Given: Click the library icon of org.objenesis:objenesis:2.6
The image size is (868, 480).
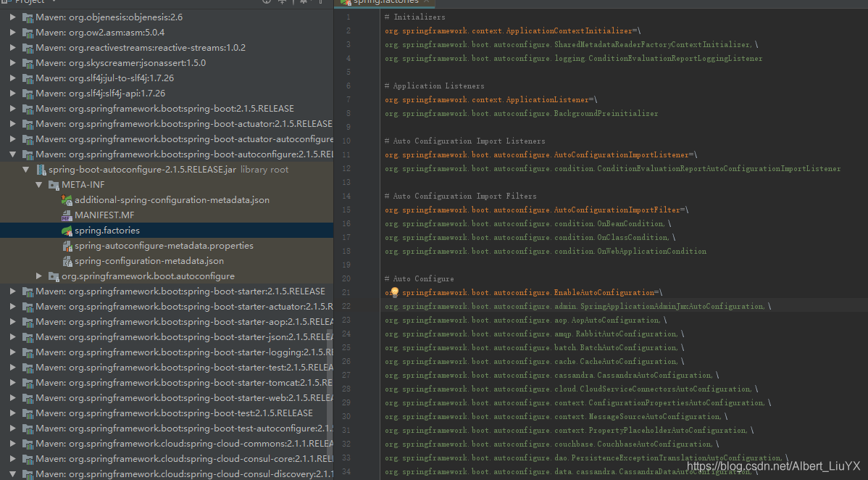Looking at the screenshot, I should tap(28, 17).
